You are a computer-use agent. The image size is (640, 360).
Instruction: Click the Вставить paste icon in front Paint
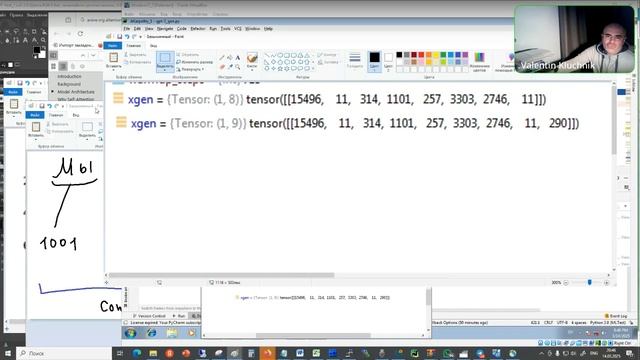pyautogui.click(x=113, y=58)
